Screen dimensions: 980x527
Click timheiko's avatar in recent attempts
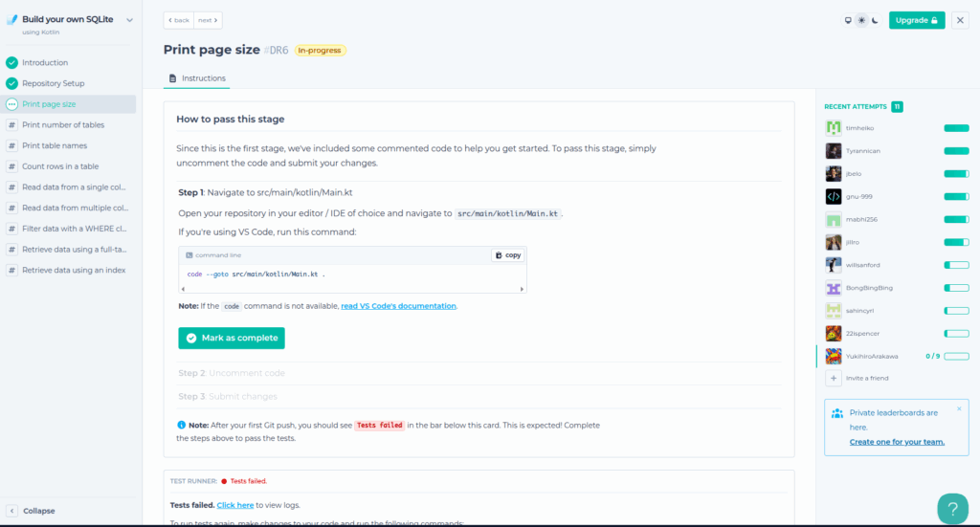pyautogui.click(x=834, y=128)
